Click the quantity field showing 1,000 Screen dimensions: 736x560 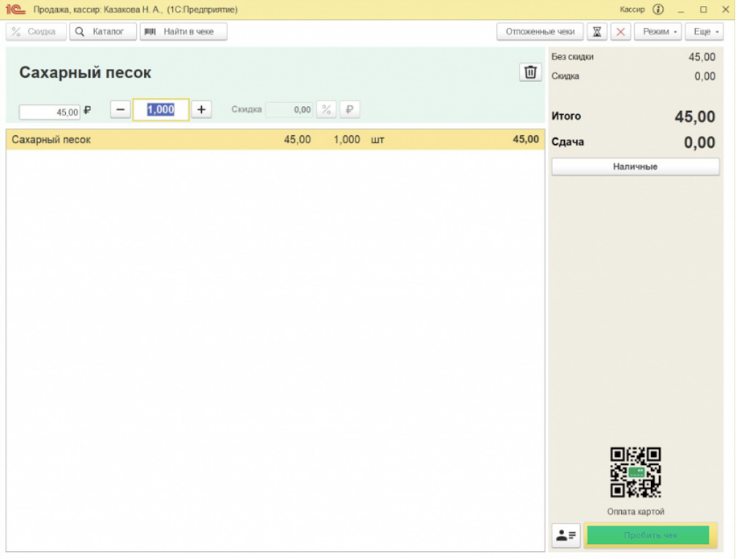(161, 110)
